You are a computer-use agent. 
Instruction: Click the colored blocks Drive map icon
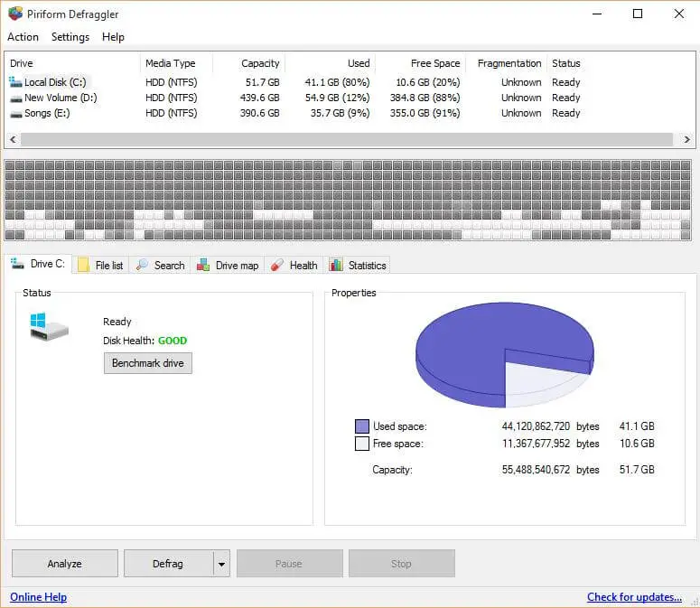click(203, 265)
